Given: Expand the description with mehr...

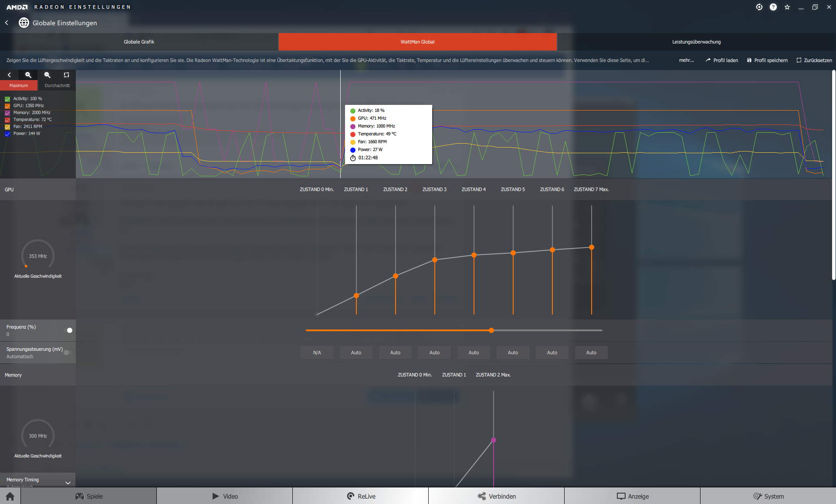Looking at the screenshot, I should [686, 60].
